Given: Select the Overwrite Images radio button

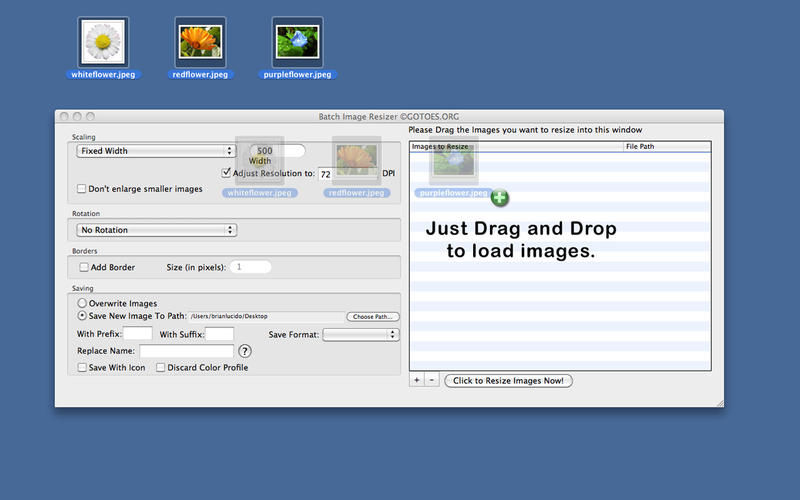Looking at the screenshot, I should click(82, 303).
